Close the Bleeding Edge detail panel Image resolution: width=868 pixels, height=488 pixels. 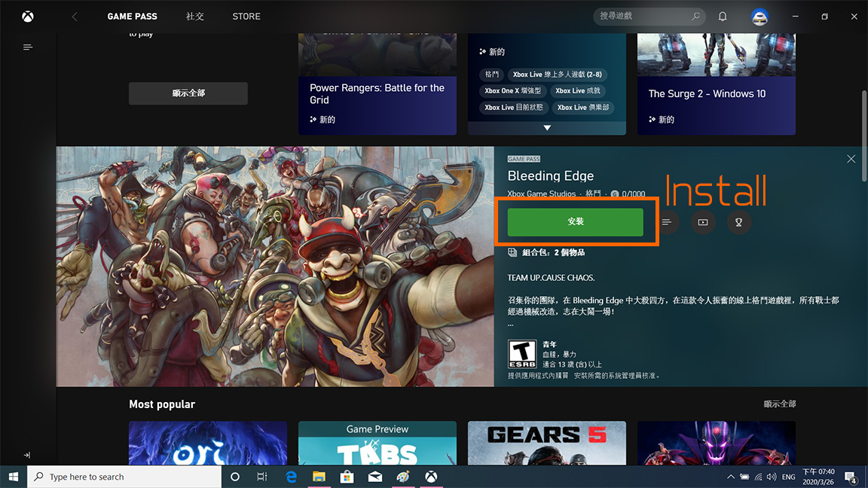851,159
